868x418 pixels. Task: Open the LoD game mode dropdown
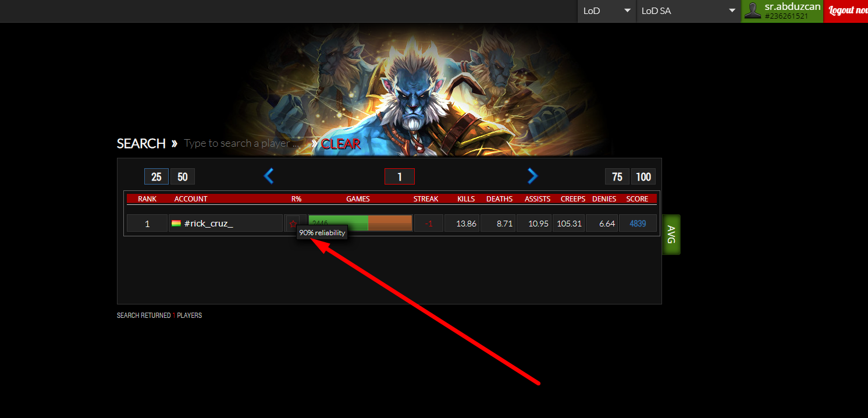point(606,11)
